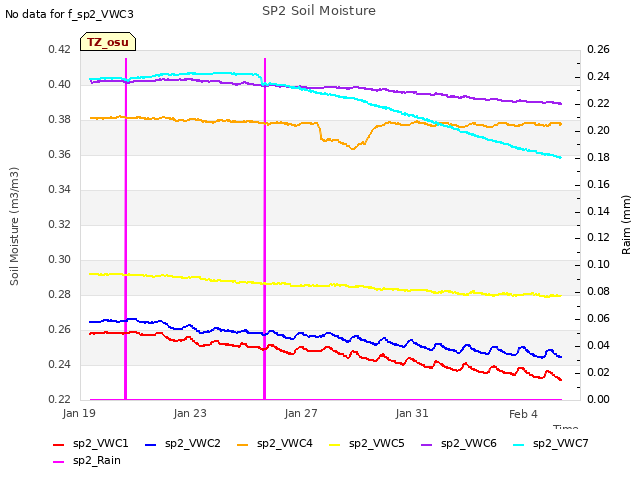
Task: Click the second magenta rain spike near Jan 26
Action: [265, 229]
